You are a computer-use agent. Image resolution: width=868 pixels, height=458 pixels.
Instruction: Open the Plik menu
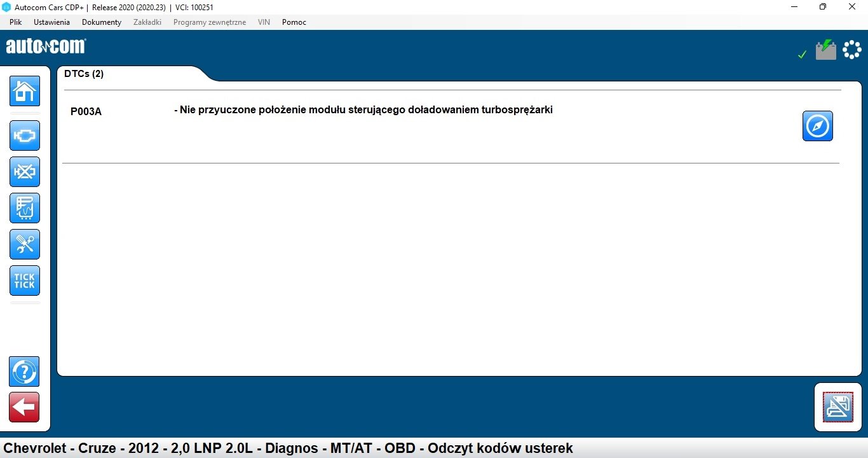click(x=16, y=22)
